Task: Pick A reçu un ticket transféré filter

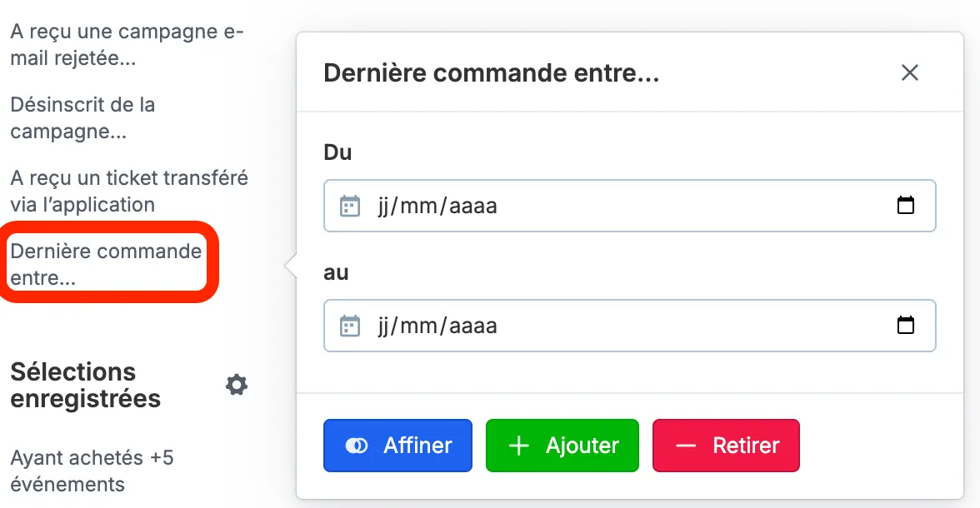Action: [128, 192]
